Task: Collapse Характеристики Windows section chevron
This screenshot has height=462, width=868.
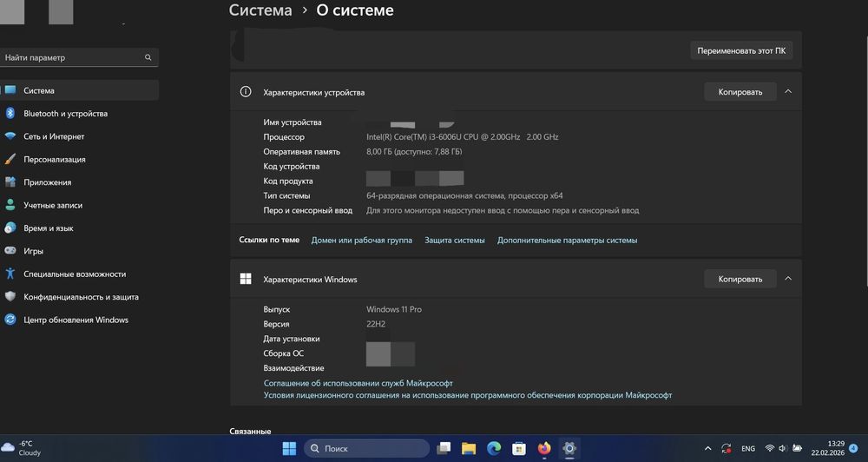Action: [788, 279]
